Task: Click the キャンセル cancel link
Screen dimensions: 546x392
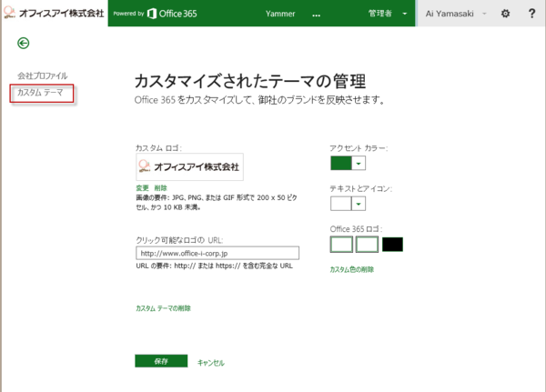Action: (x=211, y=363)
